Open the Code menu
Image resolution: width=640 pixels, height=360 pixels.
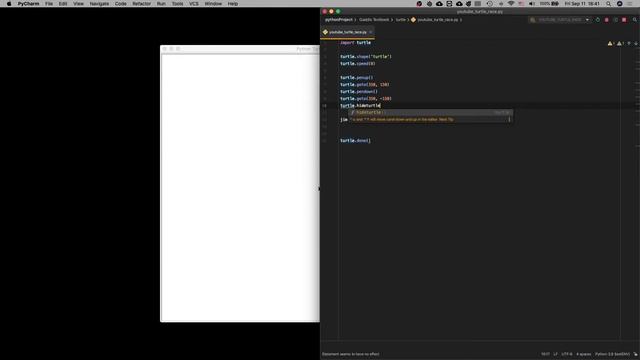click(x=120, y=4)
